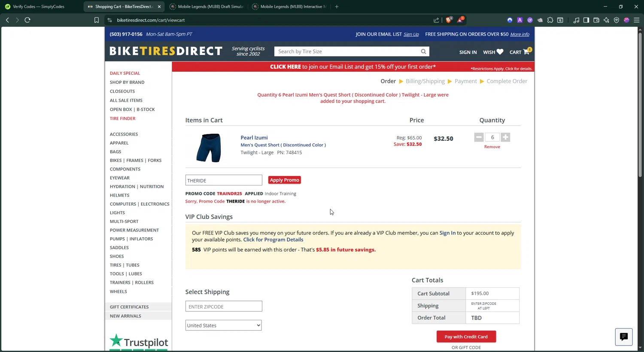Click the quantity box showing 6

492,137
